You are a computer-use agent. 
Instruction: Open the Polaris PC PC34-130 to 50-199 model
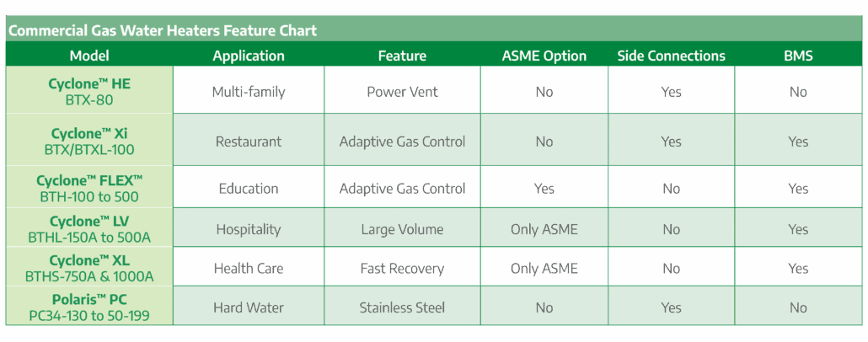click(90, 307)
